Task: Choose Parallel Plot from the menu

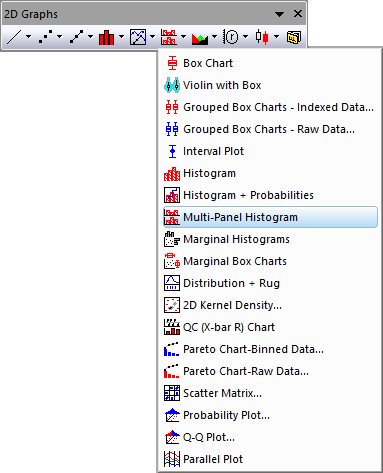Action: 270,459
